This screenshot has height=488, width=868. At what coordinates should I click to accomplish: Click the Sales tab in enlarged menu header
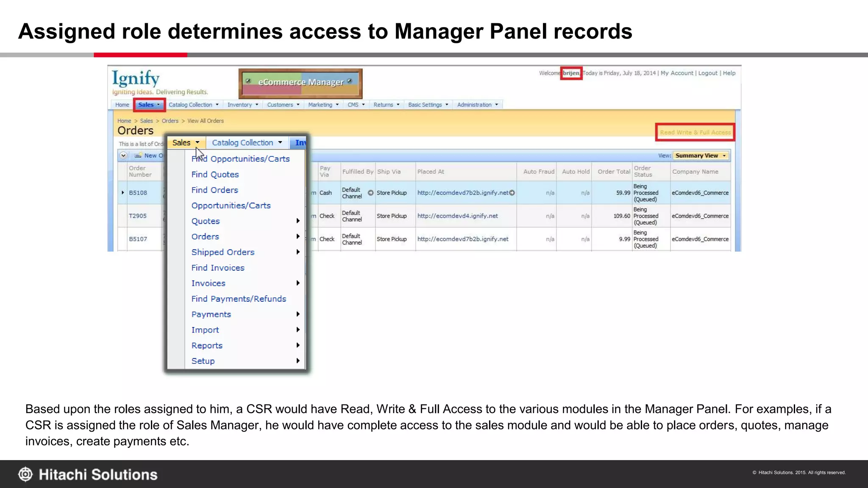pyautogui.click(x=186, y=143)
